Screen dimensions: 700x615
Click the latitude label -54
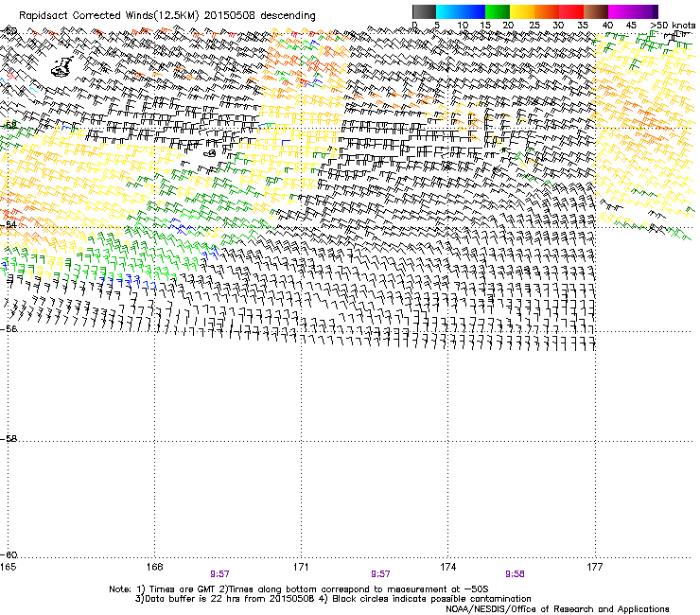click(x=9, y=224)
